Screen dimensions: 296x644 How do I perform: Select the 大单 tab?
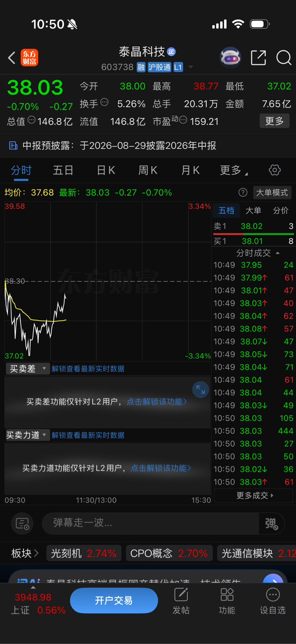click(x=253, y=211)
